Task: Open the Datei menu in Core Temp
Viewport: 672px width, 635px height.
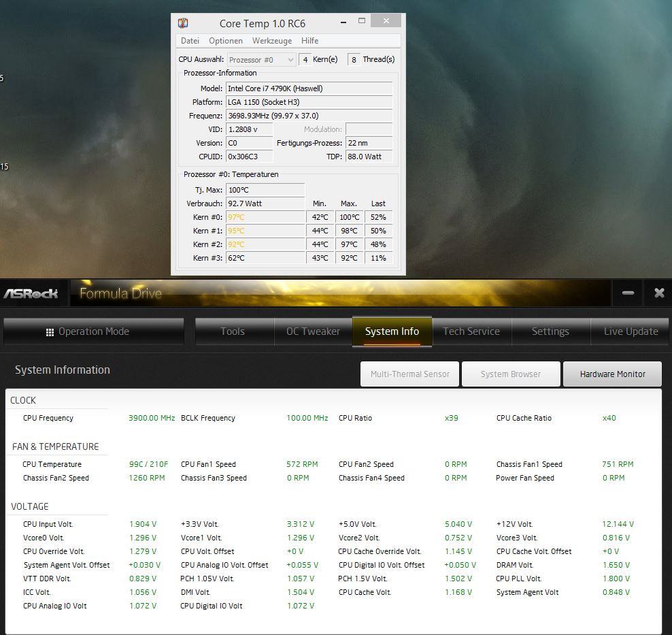Action: [190, 41]
